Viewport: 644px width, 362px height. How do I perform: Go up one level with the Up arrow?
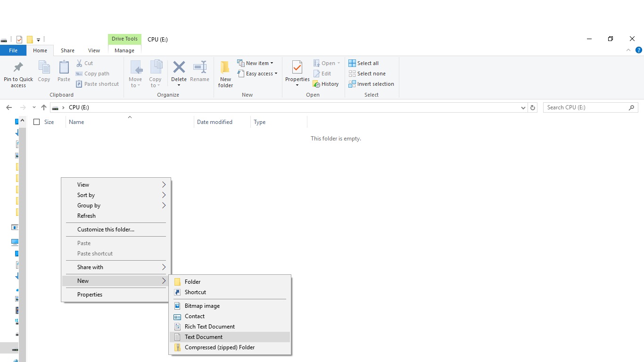click(44, 107)
